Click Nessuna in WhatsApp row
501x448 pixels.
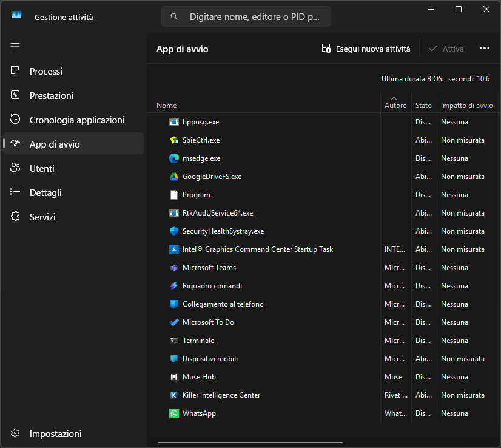pyautogui.click(x=454, y=413)
